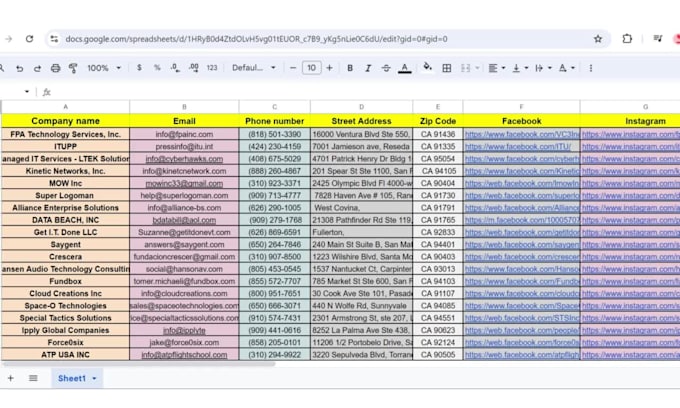This screenshot has width=680, height=408.
Task: Open the Sheet1 tab options arrow
Action: [x=94, y=379]
